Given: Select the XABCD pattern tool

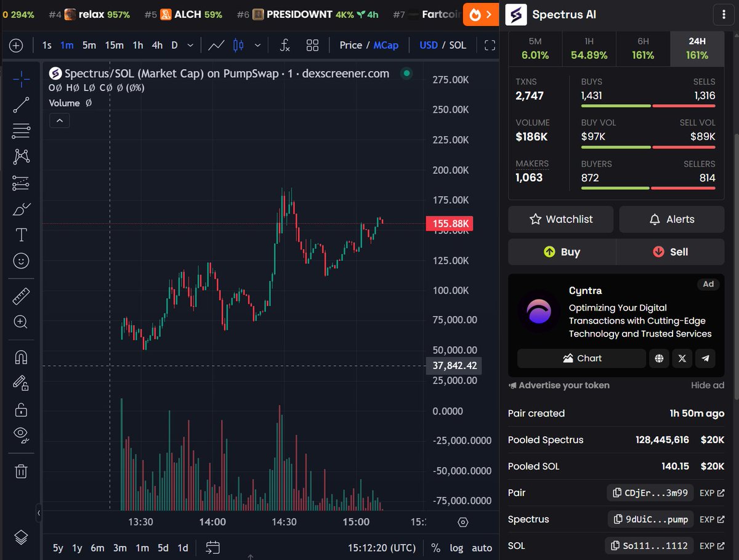Looking at the screenshot, I should (x=21, y=156).
